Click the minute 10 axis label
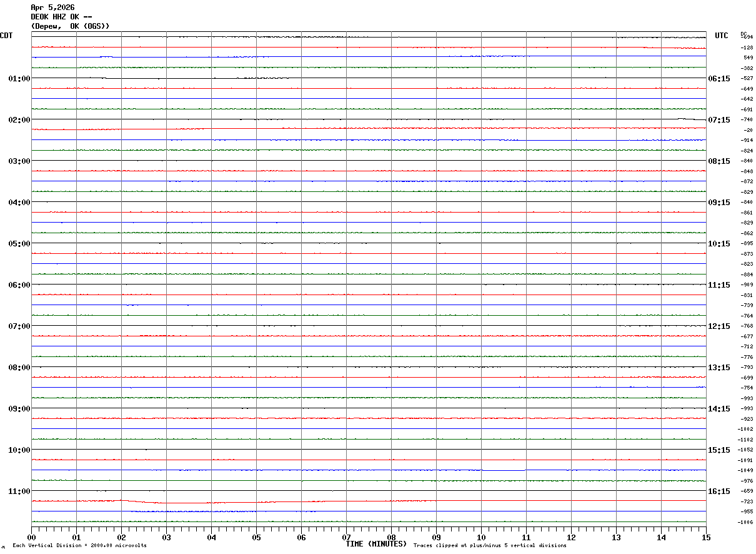The width and height of the screenshot is (756, 554). pos(481,537)
